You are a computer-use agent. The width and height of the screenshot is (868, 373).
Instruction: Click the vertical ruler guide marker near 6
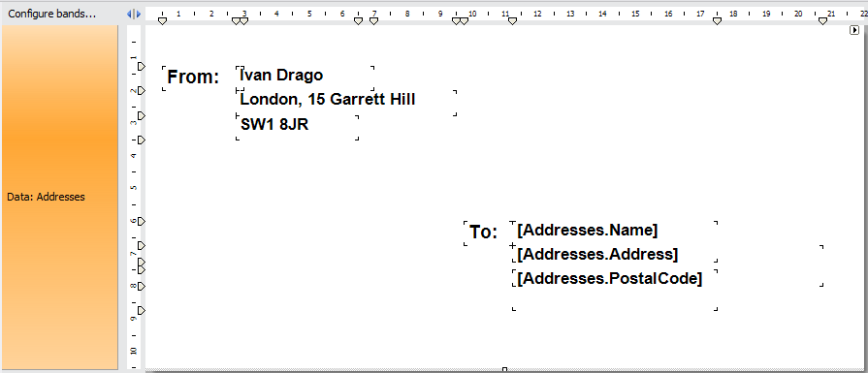[x=142, y=221]
